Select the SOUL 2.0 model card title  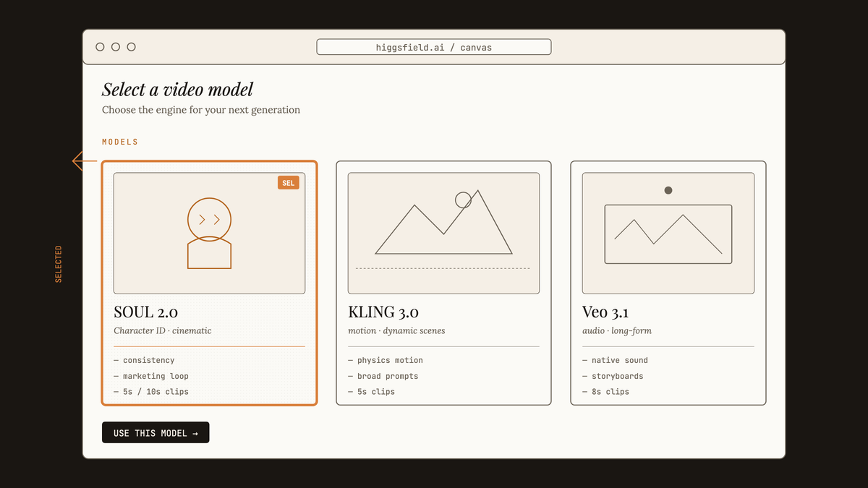(145, 312)
